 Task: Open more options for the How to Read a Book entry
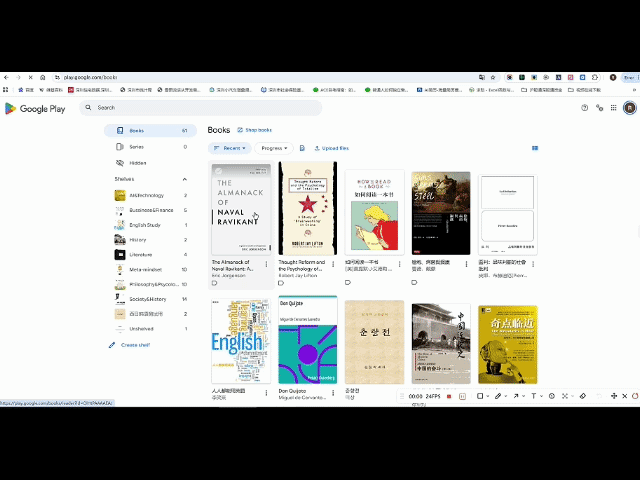click(400, 264)
